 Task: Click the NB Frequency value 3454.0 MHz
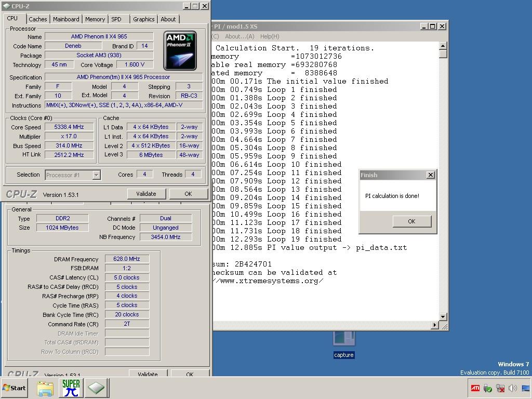point(166,237)
